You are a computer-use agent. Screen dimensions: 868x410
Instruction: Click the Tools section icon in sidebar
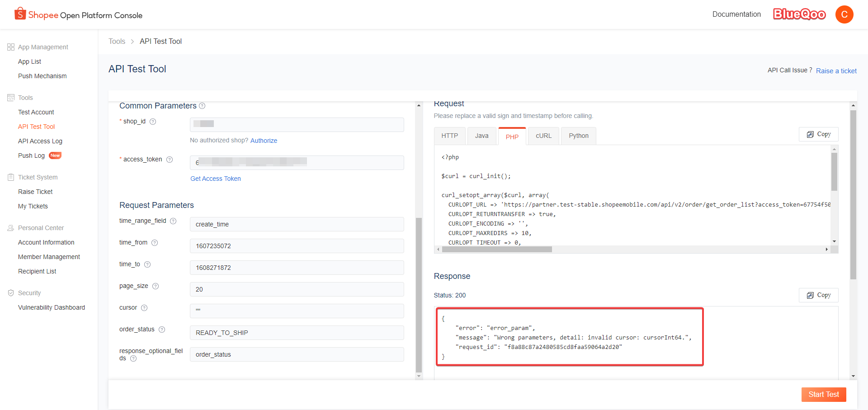click(10, 97)
